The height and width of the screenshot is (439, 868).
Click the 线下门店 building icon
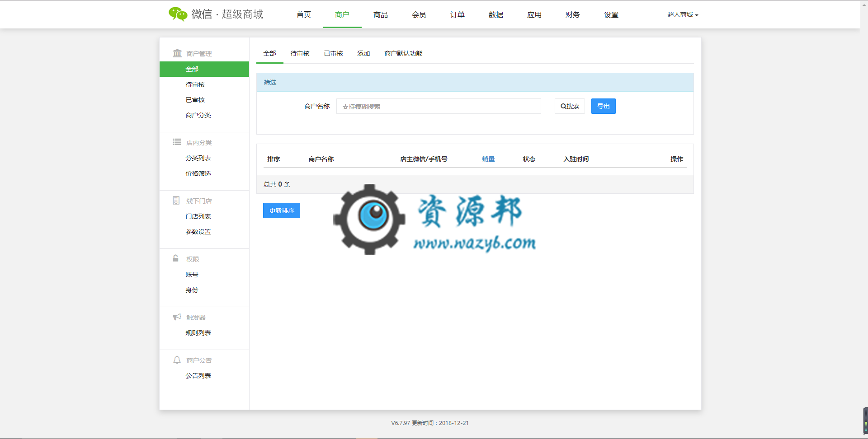(176, 201)
